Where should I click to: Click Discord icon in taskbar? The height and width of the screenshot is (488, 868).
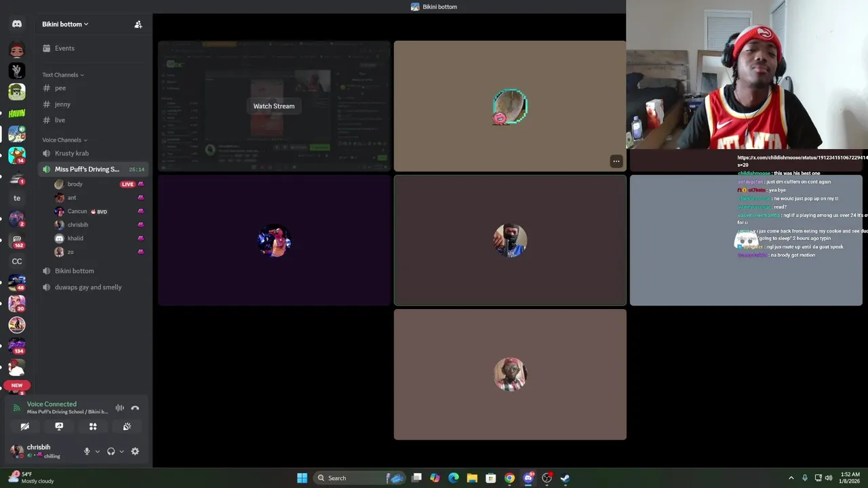coord(528,478)
